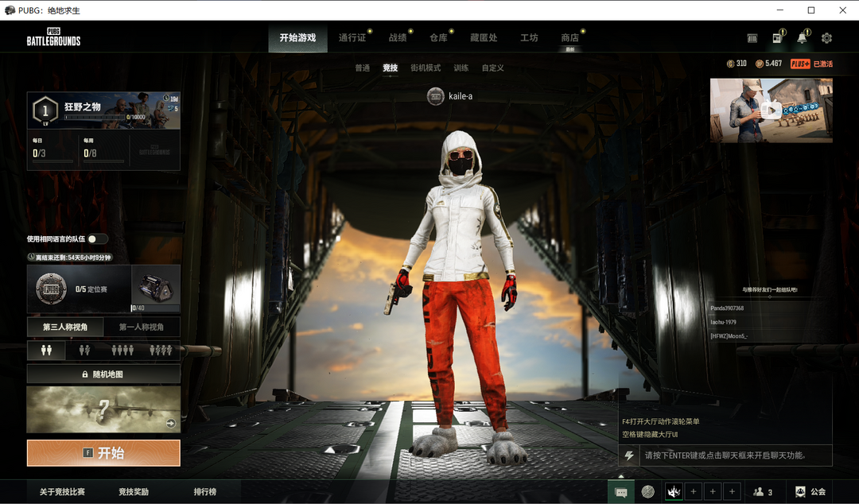859x504 pixels.
Task: Open the notifications bell
Action: click(802, 38)
